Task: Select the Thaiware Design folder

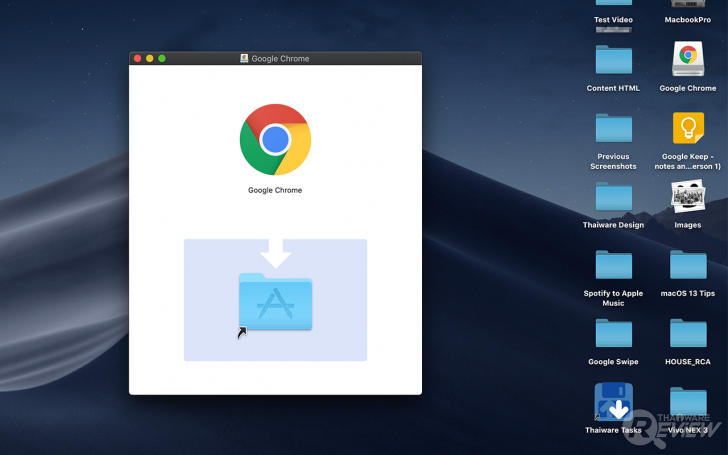Action: pyautogui.click(x=614, y=196)
